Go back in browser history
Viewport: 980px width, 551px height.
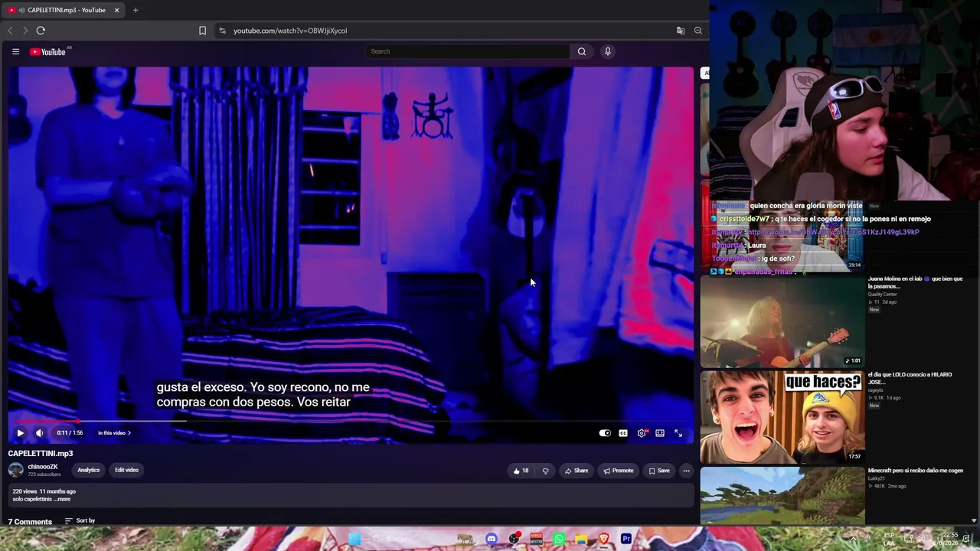(10, 31)
